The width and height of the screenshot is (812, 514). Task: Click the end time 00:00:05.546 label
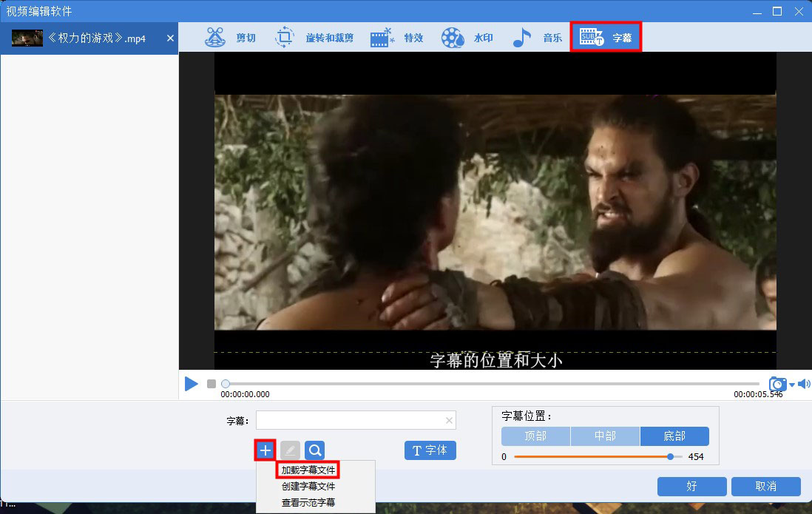[758, 394]
